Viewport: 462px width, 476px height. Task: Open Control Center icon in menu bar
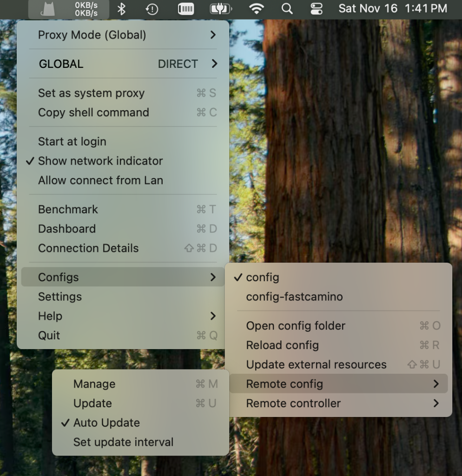pyautogui.click(x=316, y=9)
